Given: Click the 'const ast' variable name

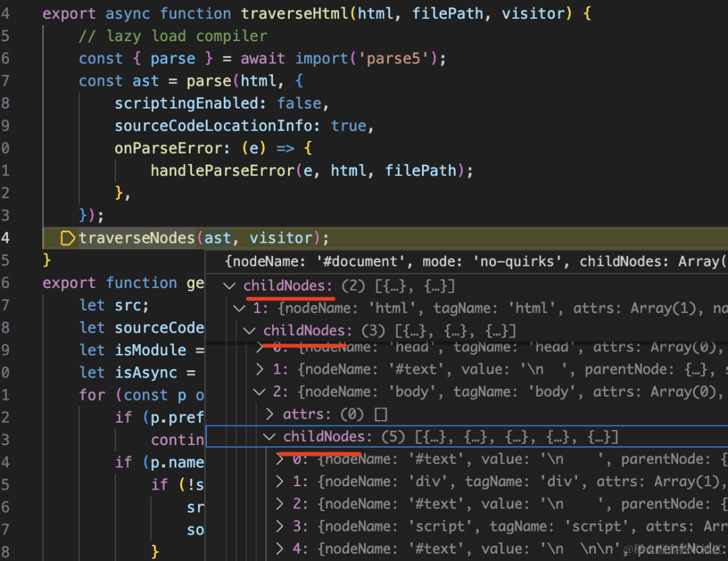Looking at the screenshot, I should coord(146,81).
